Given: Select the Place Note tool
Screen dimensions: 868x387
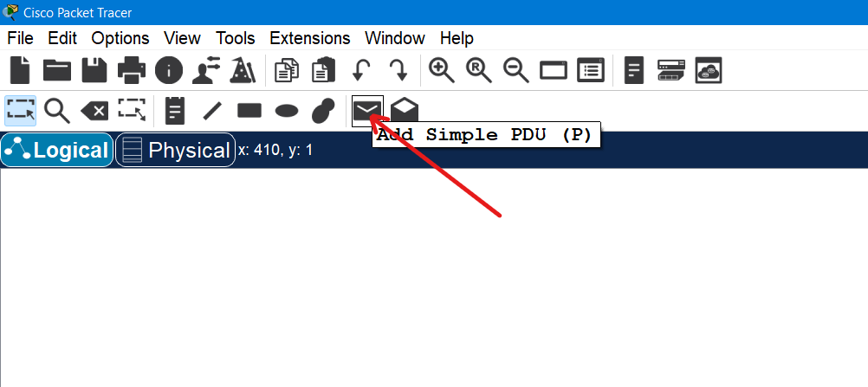Looking at the screenshot, I should tap(175, 111).
